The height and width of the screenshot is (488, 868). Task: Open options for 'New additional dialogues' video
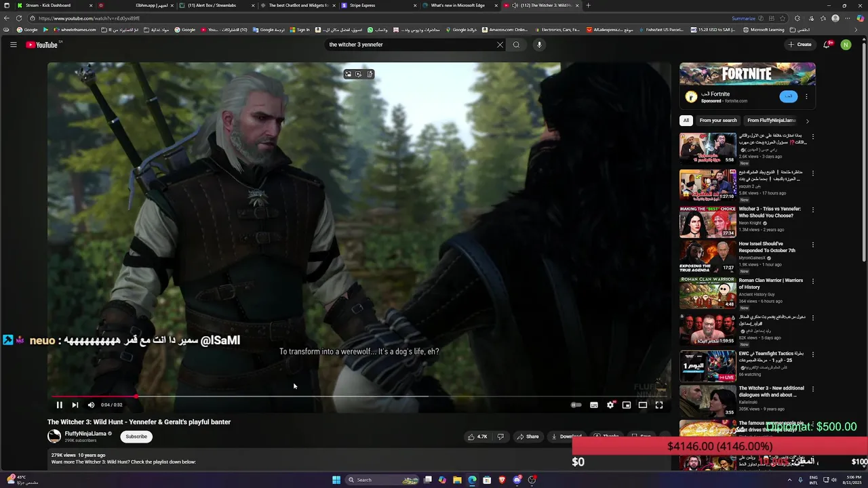tap(812, 389)
